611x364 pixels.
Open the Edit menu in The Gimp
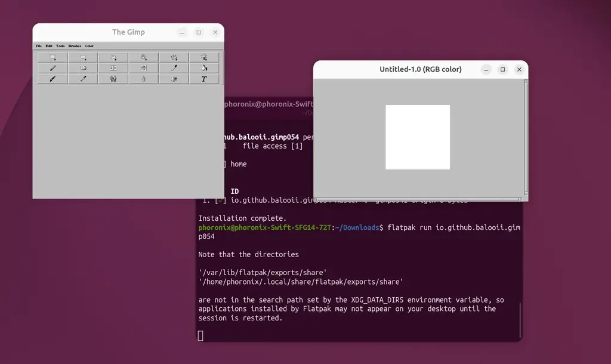[x=49, y=46]
